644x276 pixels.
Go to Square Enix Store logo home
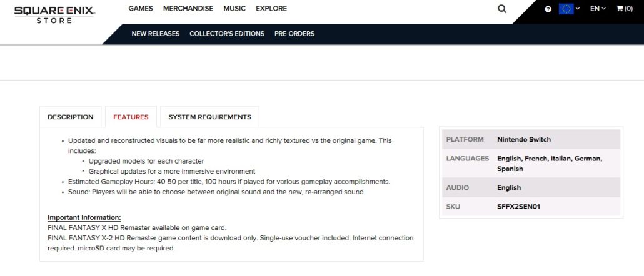pos(54,15)
